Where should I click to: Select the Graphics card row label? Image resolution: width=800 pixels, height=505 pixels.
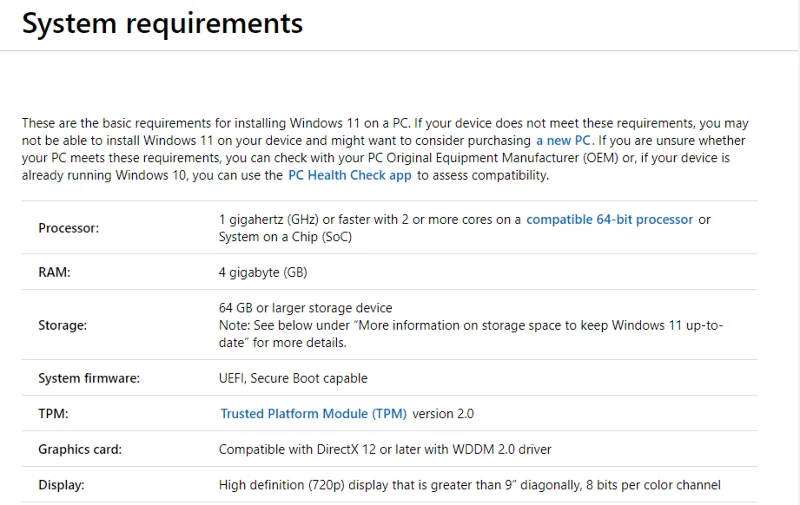click(x=80, y=449)
